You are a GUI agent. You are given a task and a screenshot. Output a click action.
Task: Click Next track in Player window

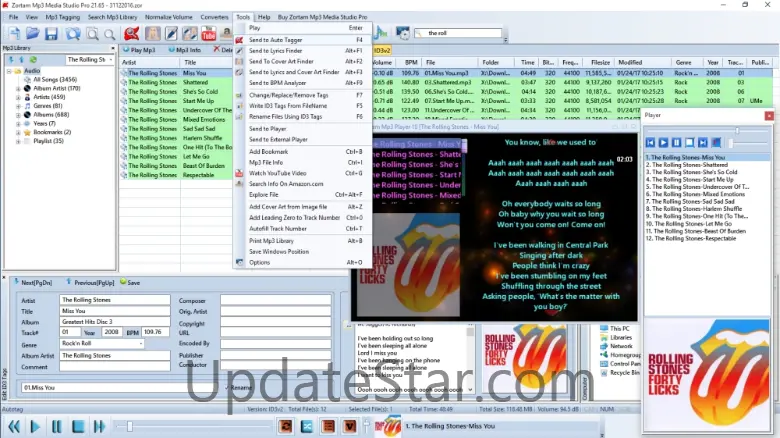click(x=702, y=143)
